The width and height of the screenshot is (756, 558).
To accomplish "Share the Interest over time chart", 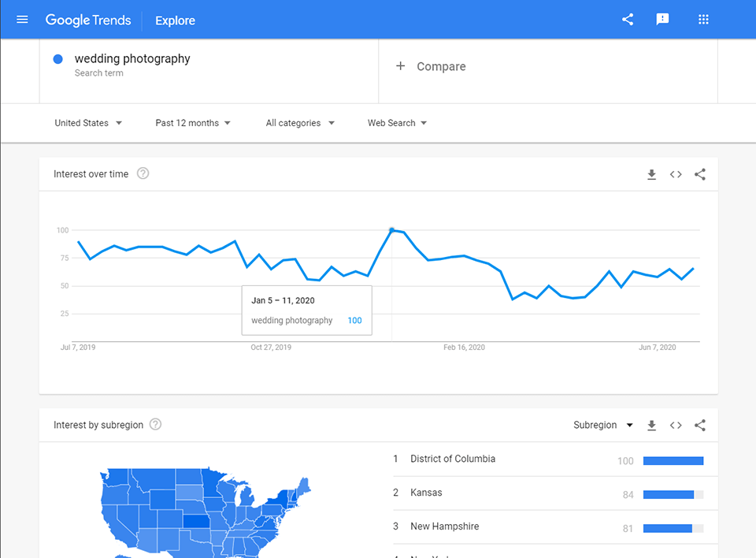I will point(700,175).
